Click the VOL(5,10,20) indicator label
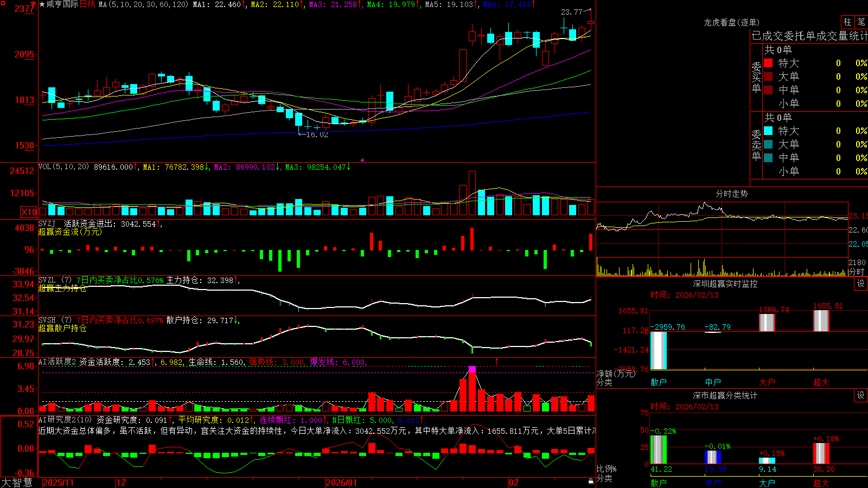 (63, 166)
